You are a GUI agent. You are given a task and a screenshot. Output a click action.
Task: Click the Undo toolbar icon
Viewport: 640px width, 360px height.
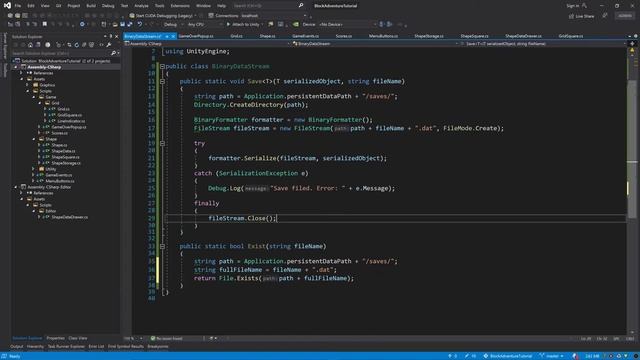point(140,24)
